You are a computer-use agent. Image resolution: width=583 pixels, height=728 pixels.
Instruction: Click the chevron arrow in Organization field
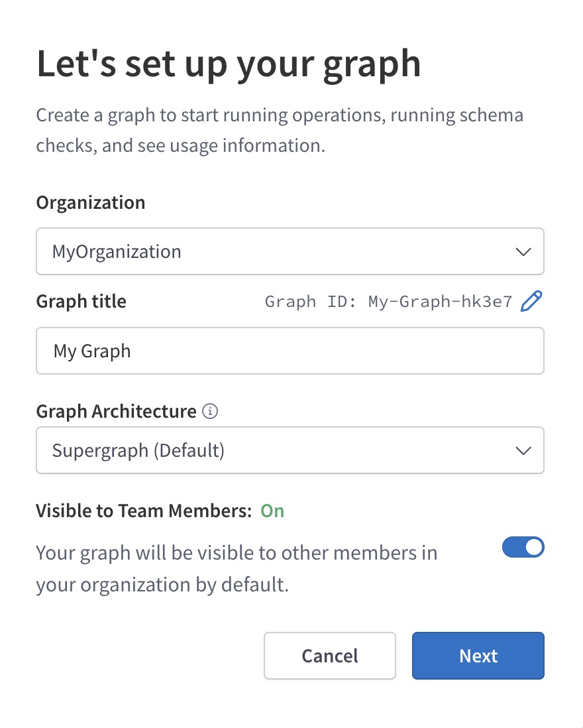tap(523, 252)
